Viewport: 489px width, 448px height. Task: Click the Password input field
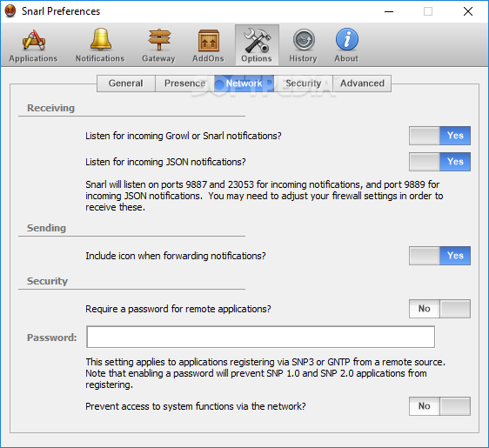261,337
